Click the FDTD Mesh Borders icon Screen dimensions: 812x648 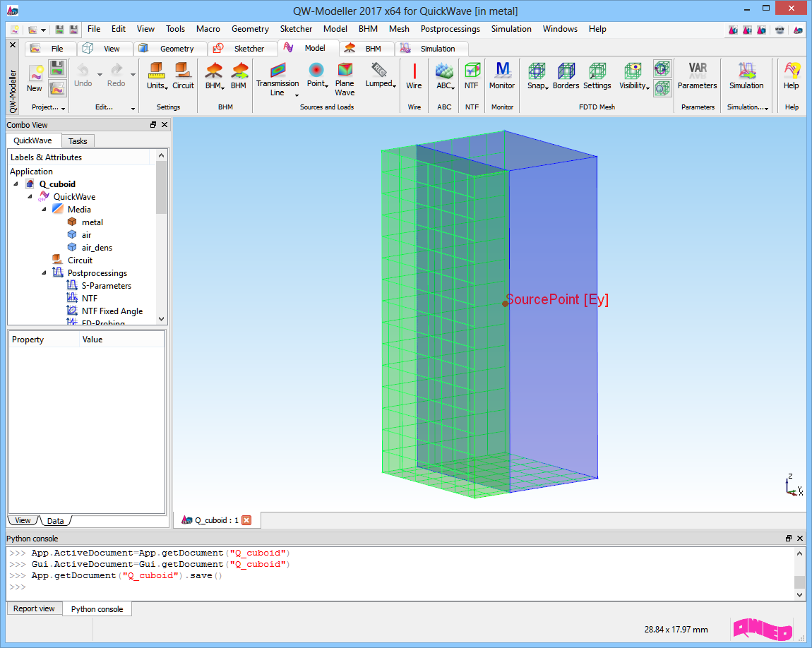566,71
